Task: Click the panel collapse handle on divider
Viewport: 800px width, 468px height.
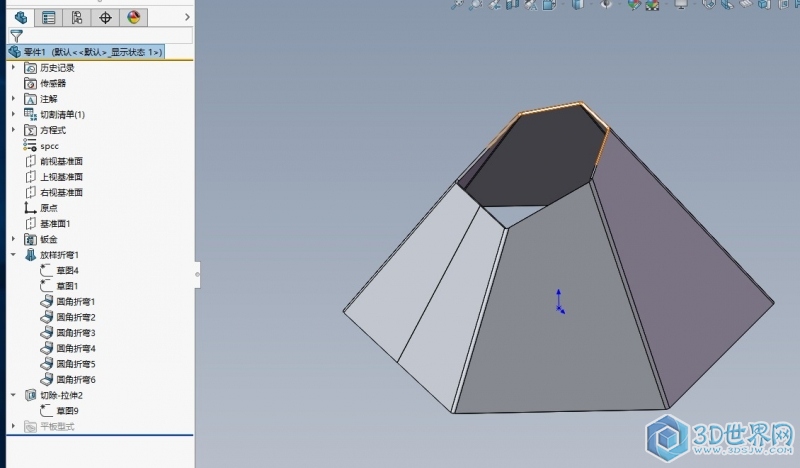Action: pos(197,271)
